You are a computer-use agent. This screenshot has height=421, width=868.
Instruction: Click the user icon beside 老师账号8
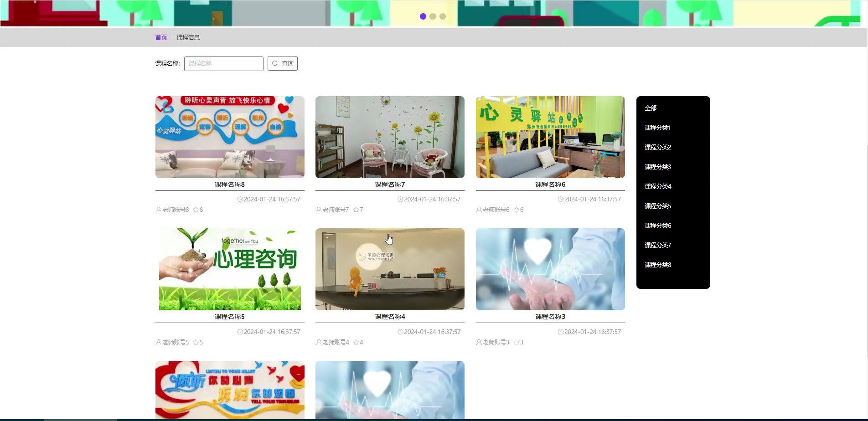[x=159, y=210]
